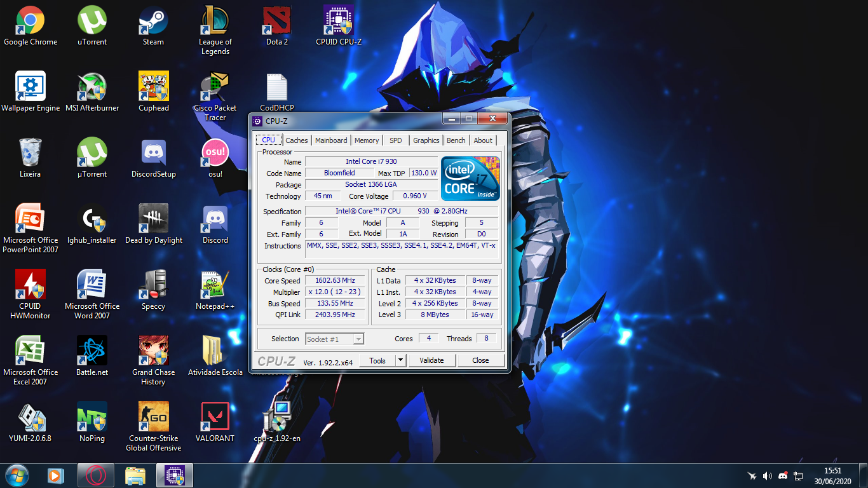Switch to the Caches tab
The image size is (868, 488).
point(297,140)
